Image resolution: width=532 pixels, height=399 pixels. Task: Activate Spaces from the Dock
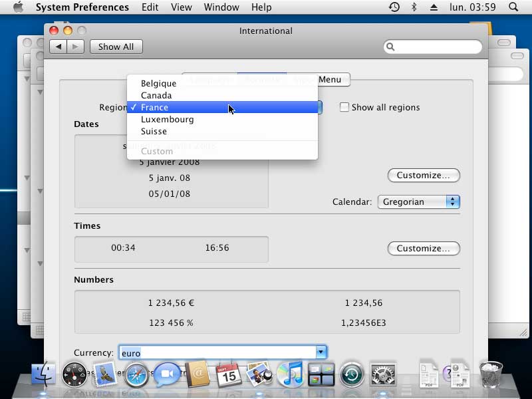coord(321,374)
